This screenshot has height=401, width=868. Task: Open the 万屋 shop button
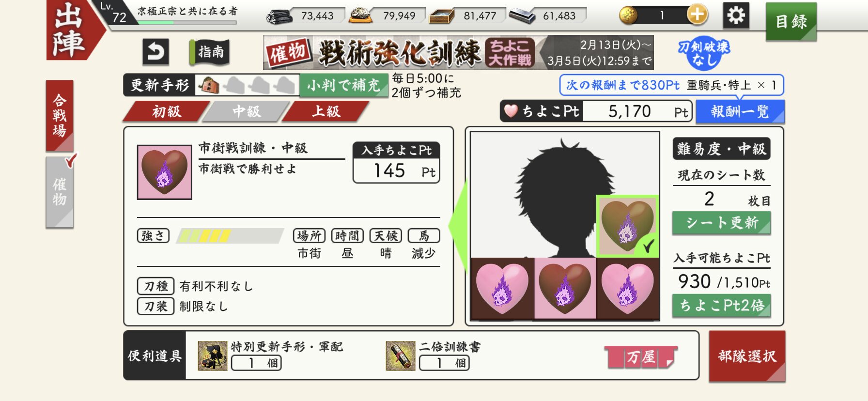coord(641,357)
